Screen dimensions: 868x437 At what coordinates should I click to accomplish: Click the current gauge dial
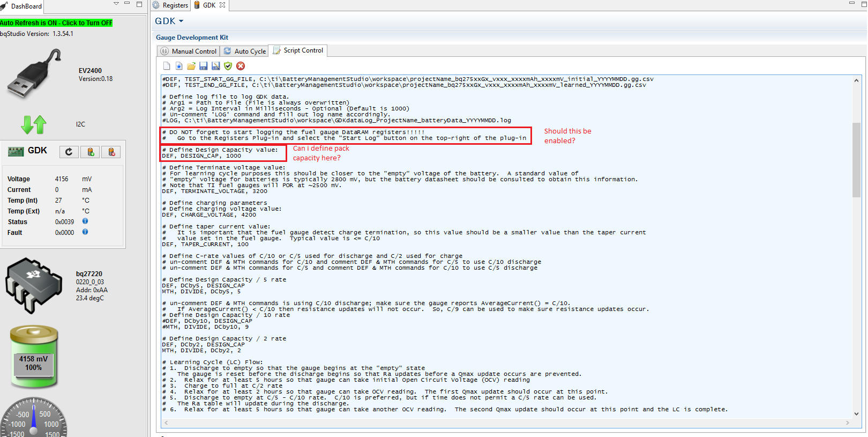click(x=34, y=417)
